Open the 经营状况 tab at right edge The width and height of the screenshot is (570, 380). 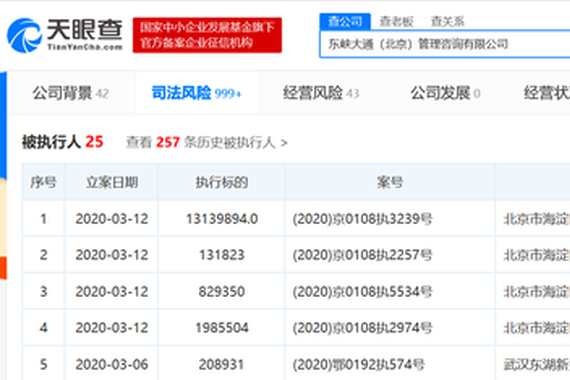coord(547,93)
